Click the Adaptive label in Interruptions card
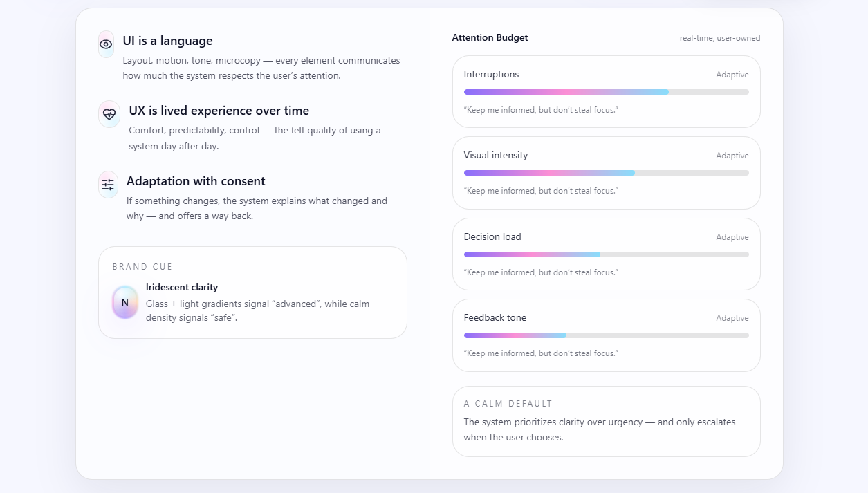 click(x=732, y=75)
